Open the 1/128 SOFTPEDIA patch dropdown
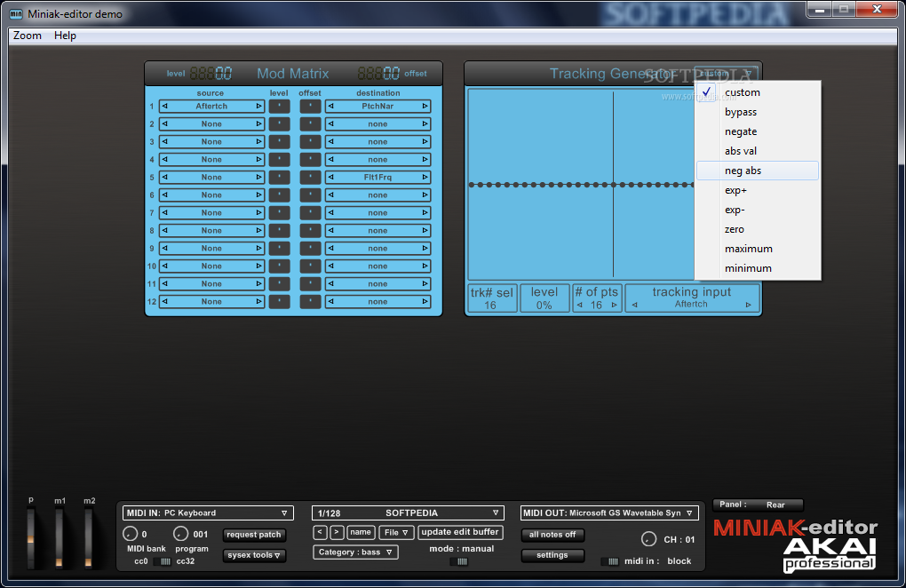The width and height of the screenshot is (906, 588). tap(408, 513)
